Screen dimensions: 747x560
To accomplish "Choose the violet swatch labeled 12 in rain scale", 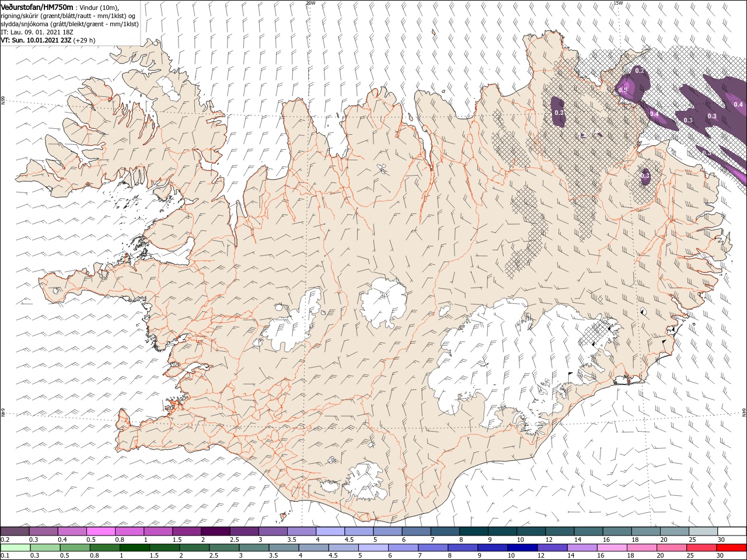I will pos(553,548).
